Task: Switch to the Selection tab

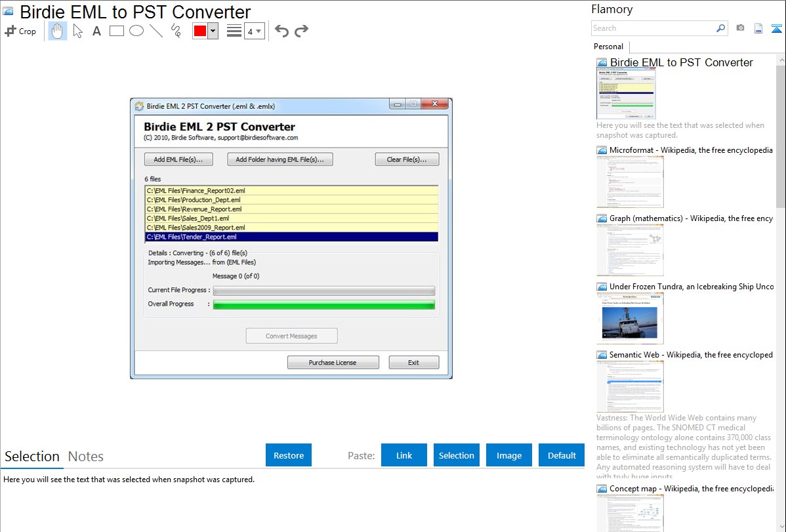Action: click(x=32, y=457)
